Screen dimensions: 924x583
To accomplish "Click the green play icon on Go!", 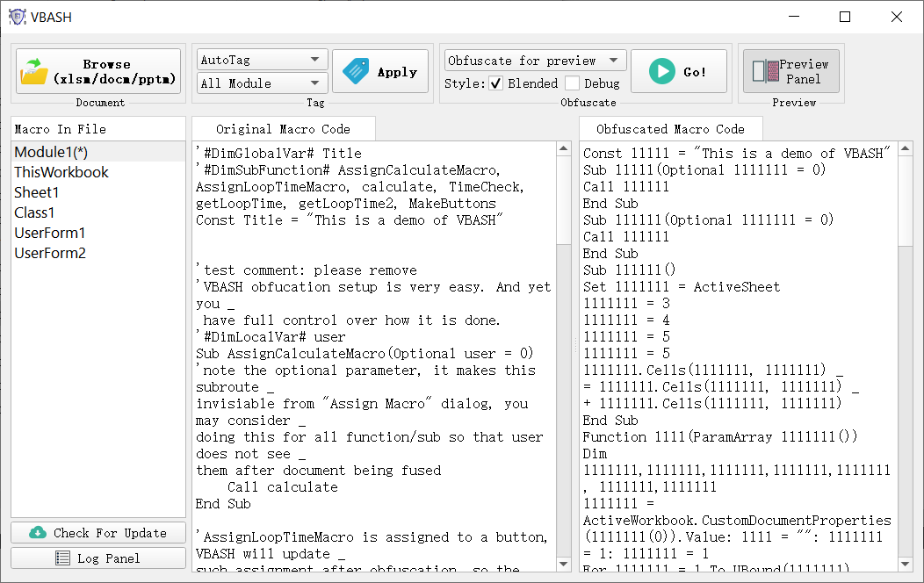I will click(661, 71).
